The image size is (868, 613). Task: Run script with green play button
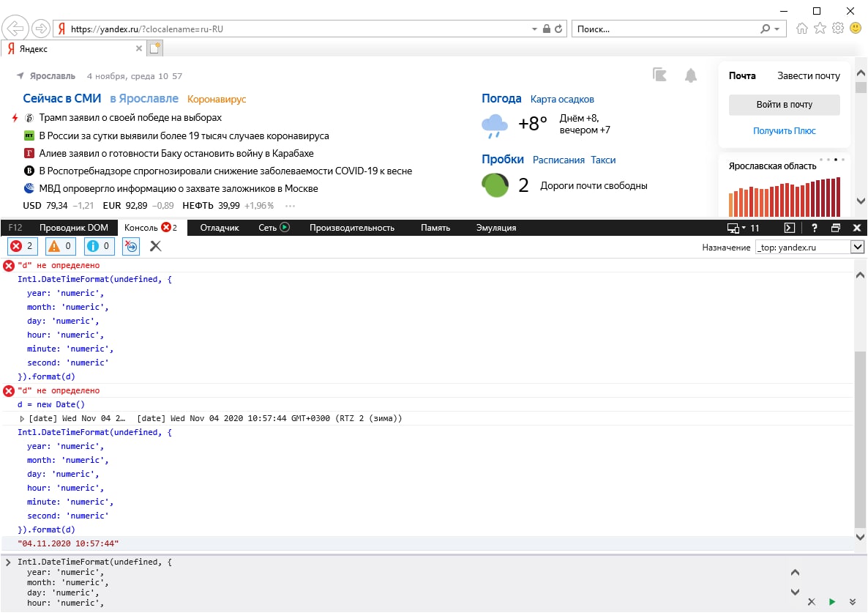tap(832, 602)
